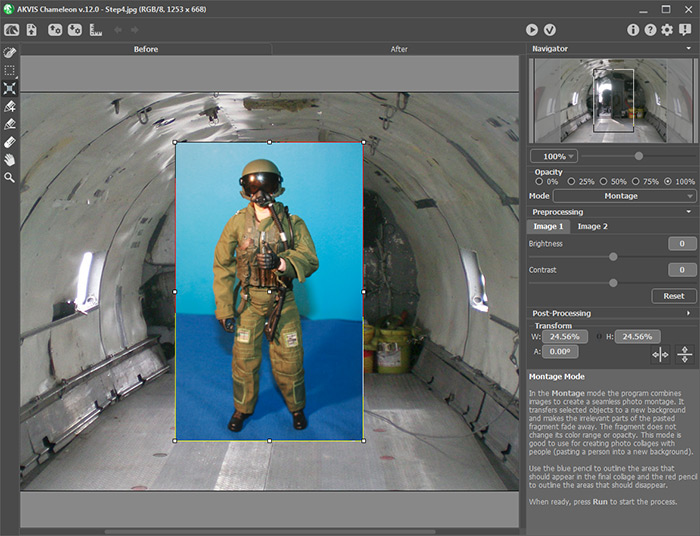
Task: Toggle the rulers and scale icon
Action: pos(96,30)
